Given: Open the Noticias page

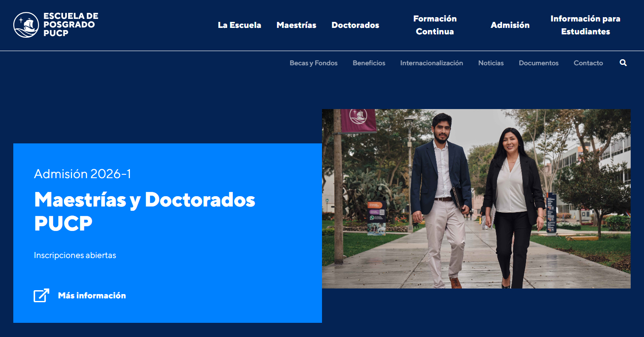Looking at the screenshot, I should pyautogui.click(x=491, y=63).
